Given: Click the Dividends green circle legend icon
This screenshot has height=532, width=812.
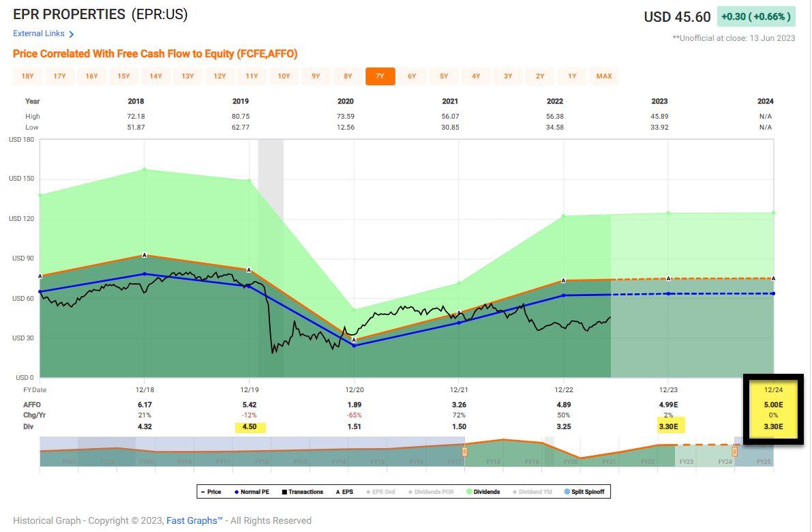Looking at the screenshot, I should (469, 492).
